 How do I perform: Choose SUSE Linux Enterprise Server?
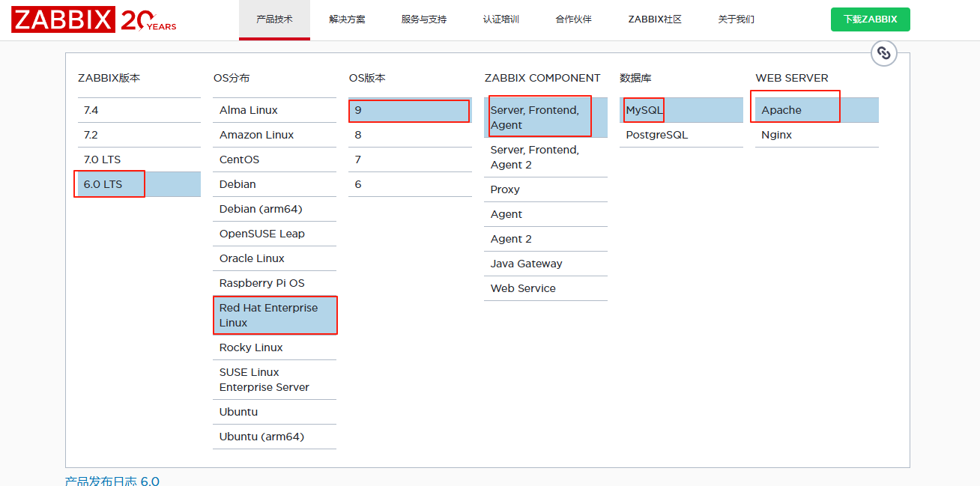[x=275, y=380]
